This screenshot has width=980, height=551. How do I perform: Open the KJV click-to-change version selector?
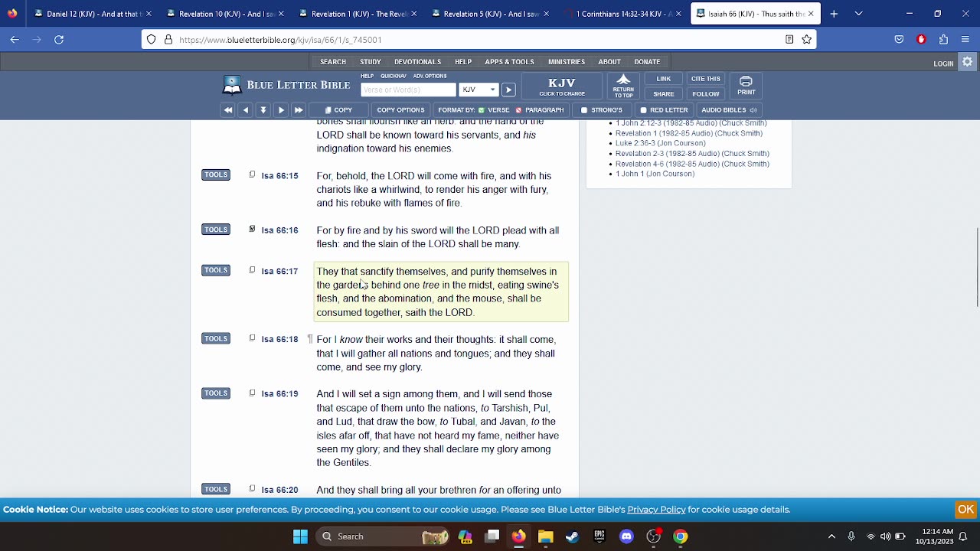pyautogui.click(x=562, y=86)
